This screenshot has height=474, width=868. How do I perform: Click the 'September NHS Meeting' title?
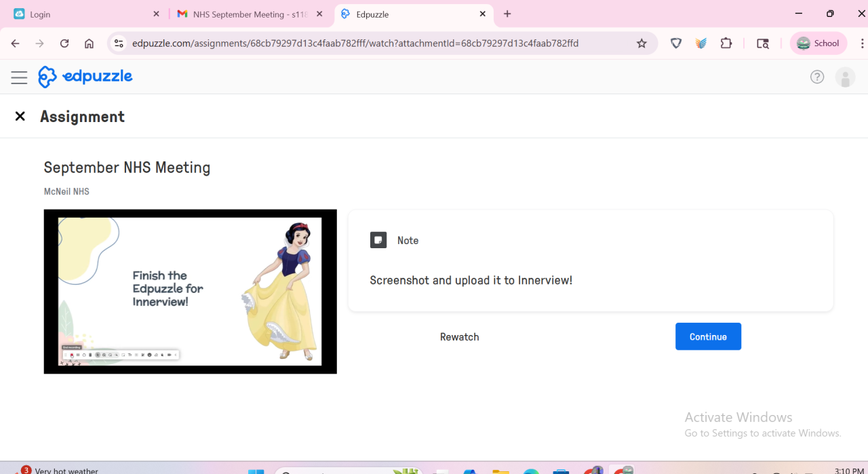point(127,167)
